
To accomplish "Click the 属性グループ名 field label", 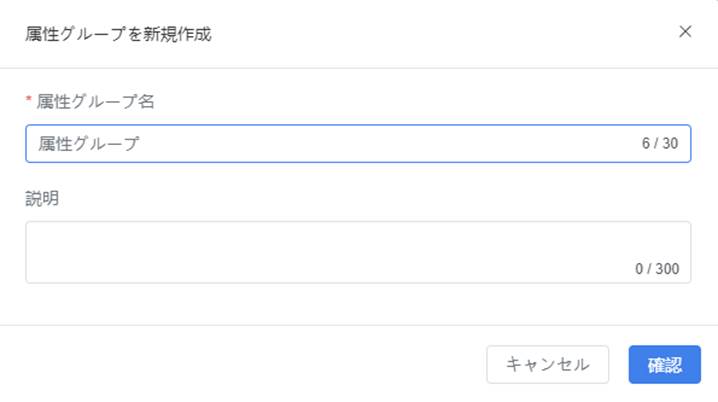I will click(x=96, y=102).
